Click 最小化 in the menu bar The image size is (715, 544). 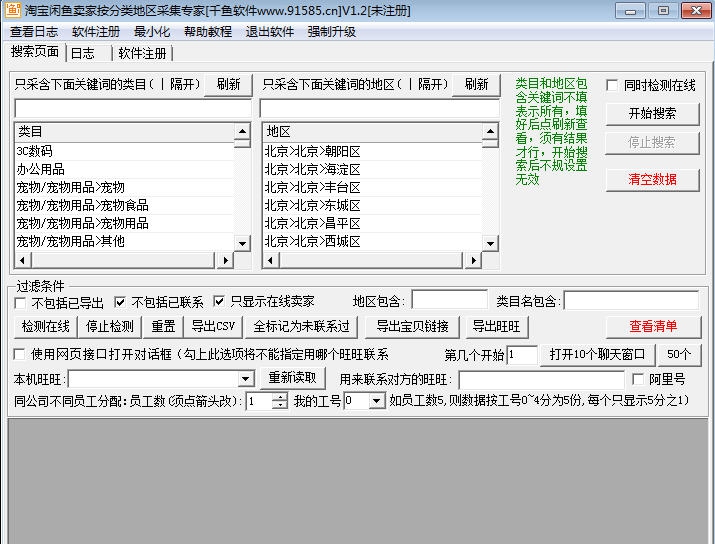click(152, 32)
